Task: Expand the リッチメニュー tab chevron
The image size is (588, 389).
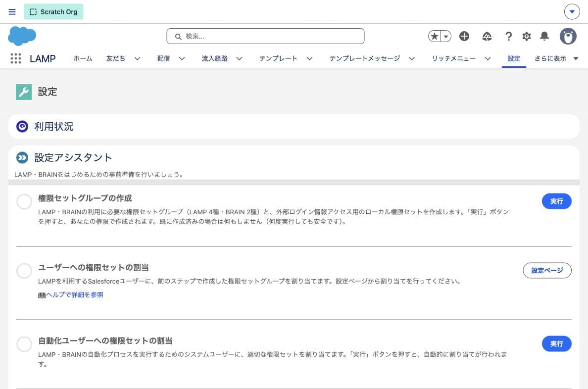Action: click(x=488, y=58)
